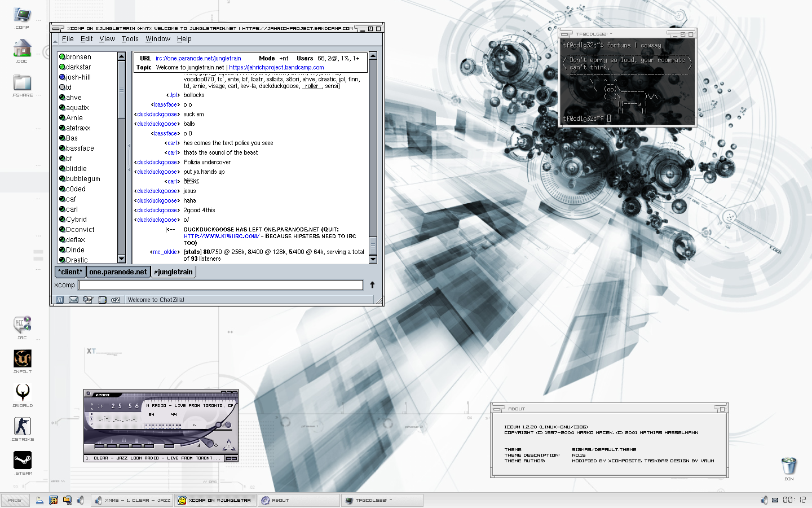Screen dimensions: 812x508
Task: Open the .BIN trash can icon
Action: click(x=788, y=466)
